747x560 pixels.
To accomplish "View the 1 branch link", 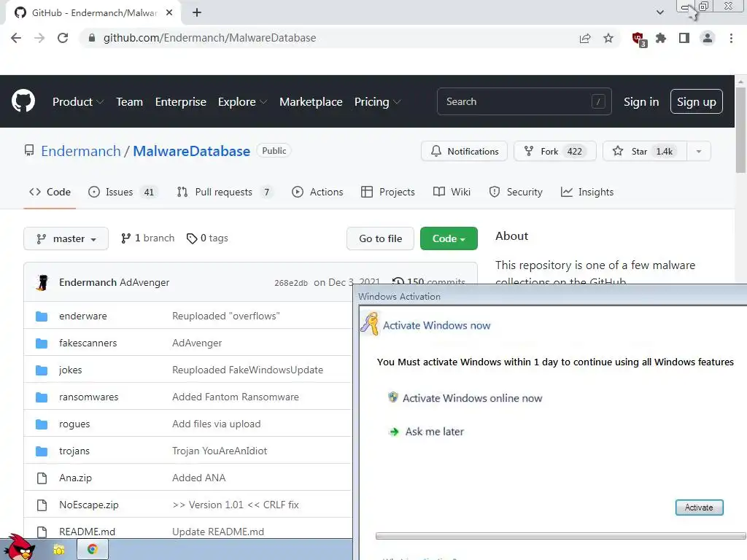I will tap(147, 238).
